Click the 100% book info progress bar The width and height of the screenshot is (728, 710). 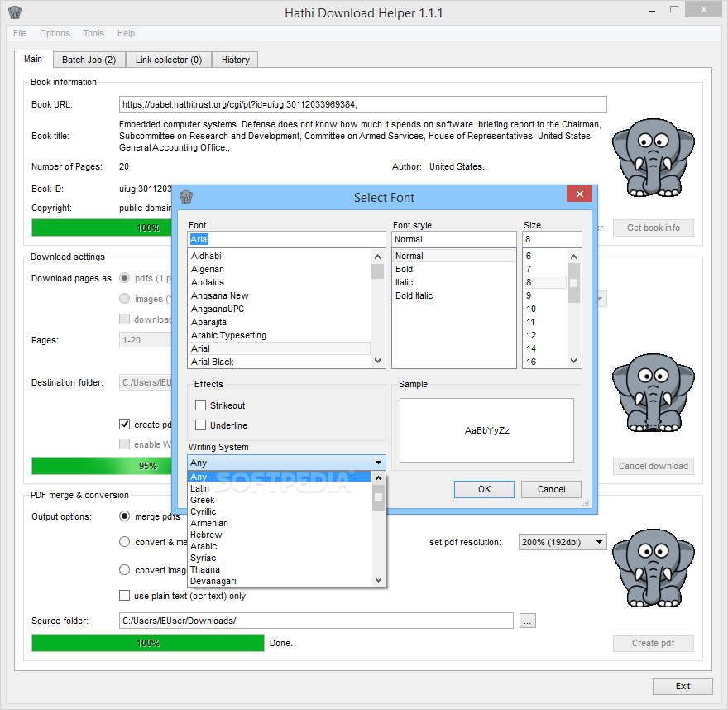pyautogui.click(x=102, y=228)
